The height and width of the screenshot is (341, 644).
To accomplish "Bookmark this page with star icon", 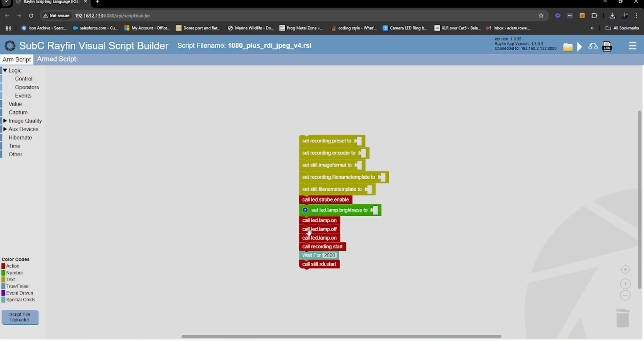I will pyautogui.click(x=541, y=16).
